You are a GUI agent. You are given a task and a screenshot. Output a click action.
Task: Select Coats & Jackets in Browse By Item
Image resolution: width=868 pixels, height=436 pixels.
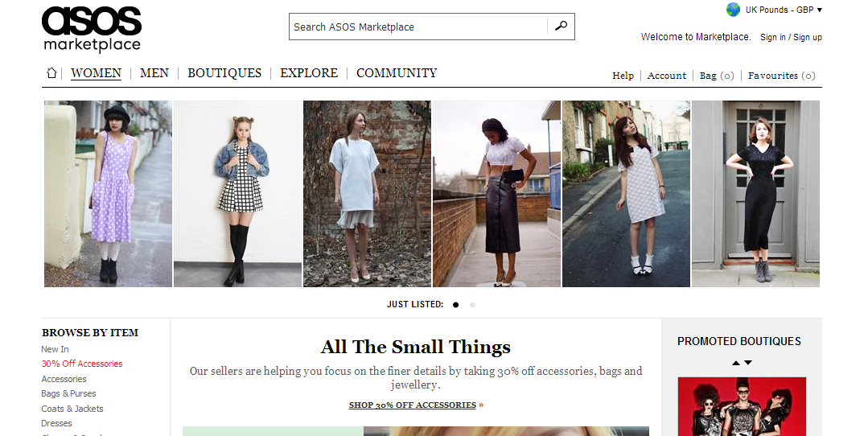[72, 409]
